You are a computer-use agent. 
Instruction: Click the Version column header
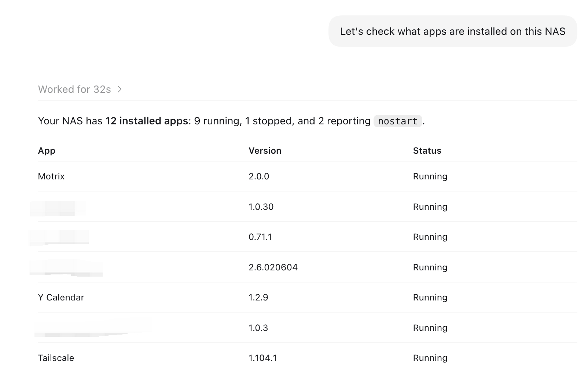pyautogui.click(x=265, y=150)
